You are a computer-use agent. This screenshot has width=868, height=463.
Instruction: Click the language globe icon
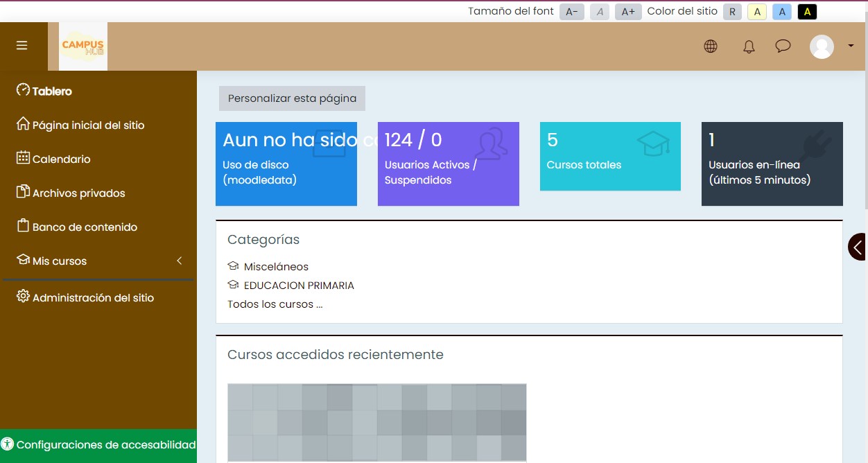[x=711, y=46]
